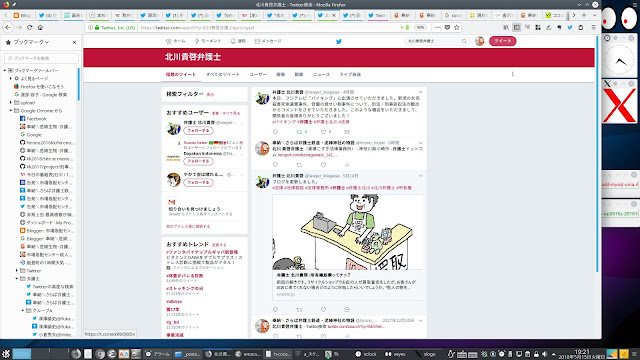640x360 pixels.
Task: Open the page actions three-dot menu
Action: tap(438, 27)
